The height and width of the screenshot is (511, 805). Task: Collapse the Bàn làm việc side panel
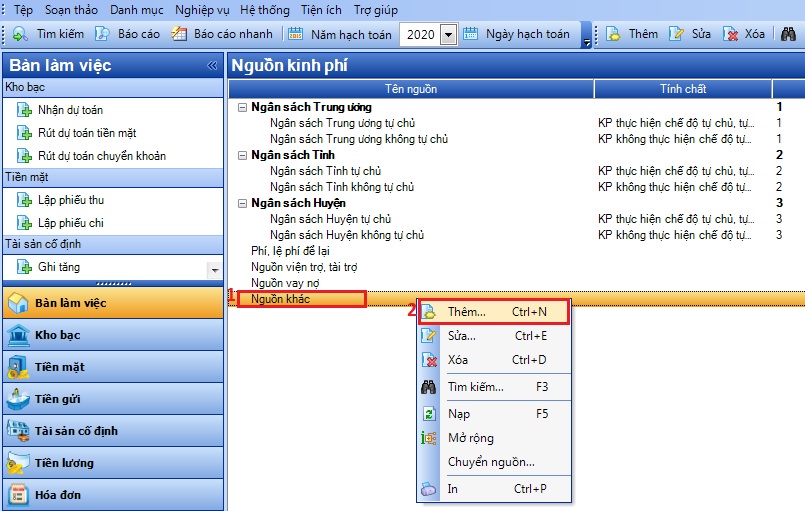point(212,65)
